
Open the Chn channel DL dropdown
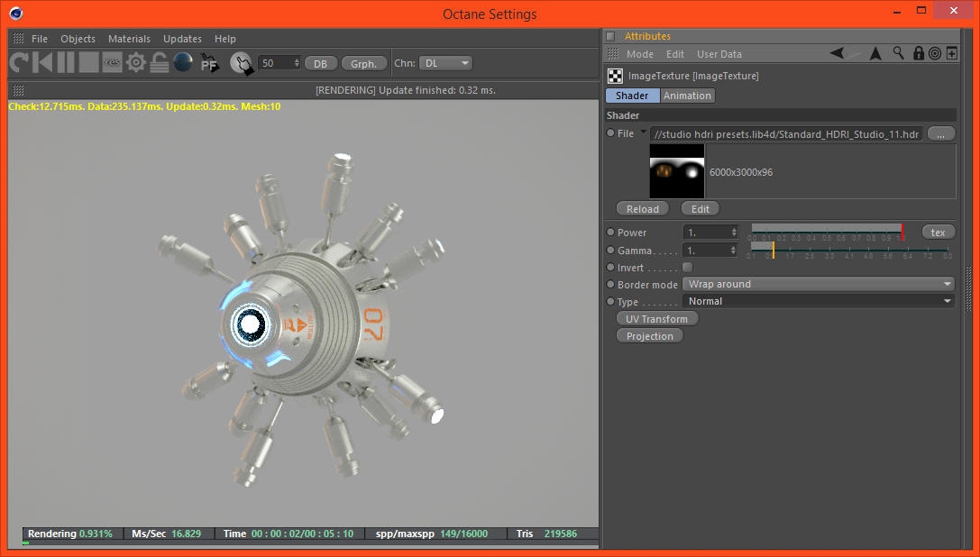445,63
